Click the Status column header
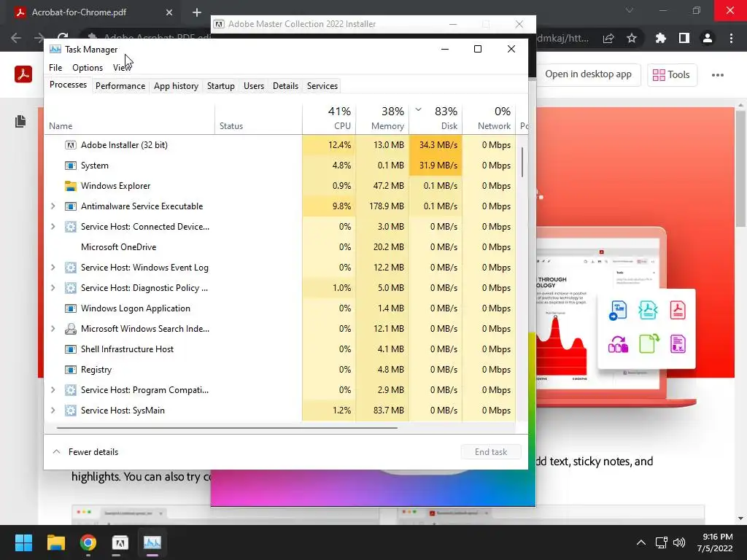Viewport: 747px width, 560px height. coord(258,118)
